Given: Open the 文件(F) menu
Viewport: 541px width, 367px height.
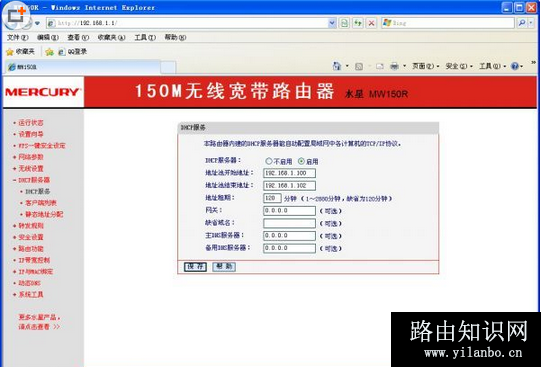Looking at the screenshot, I should [18, 37].
